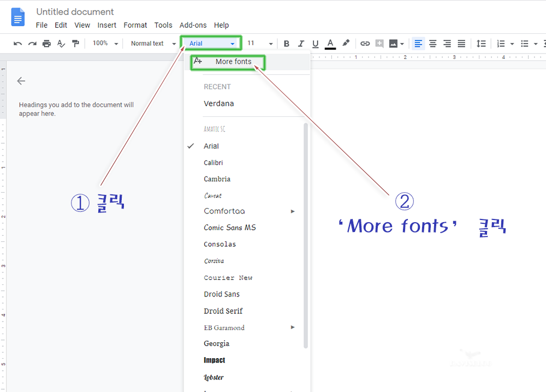Open the Help menu

pyautogui.click(x=222, y=25)
